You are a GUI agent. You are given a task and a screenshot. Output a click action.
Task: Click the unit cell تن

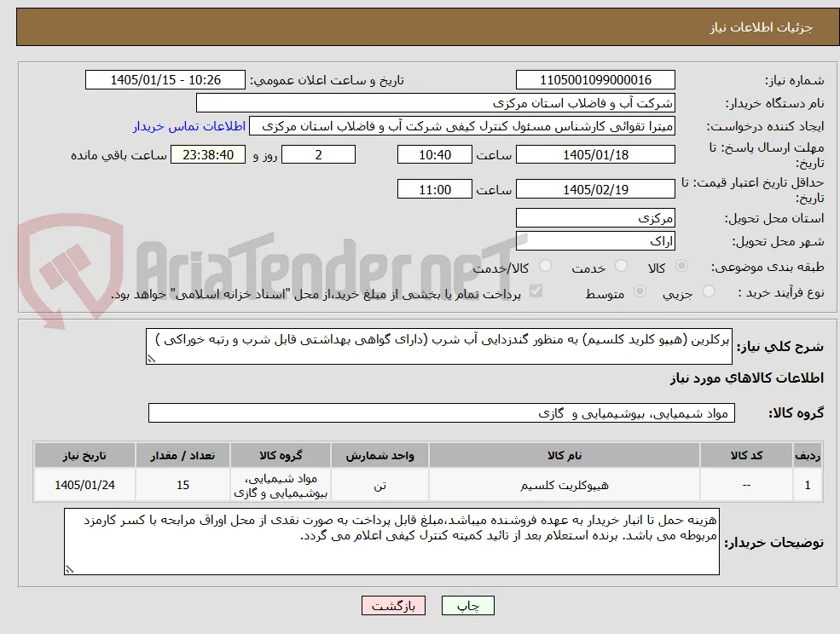click(379, 485)
